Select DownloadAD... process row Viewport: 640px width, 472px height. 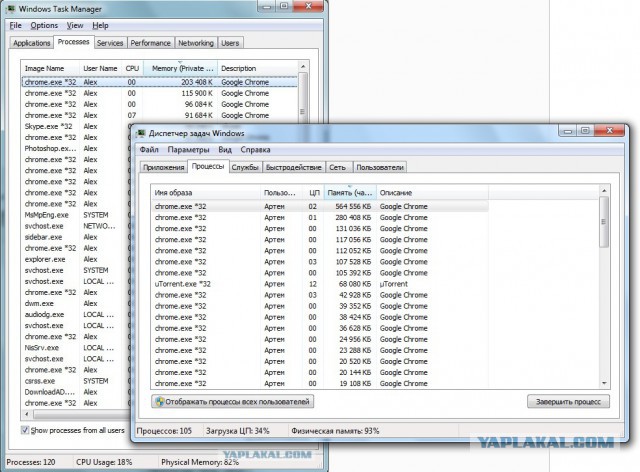tap(76, 392)
